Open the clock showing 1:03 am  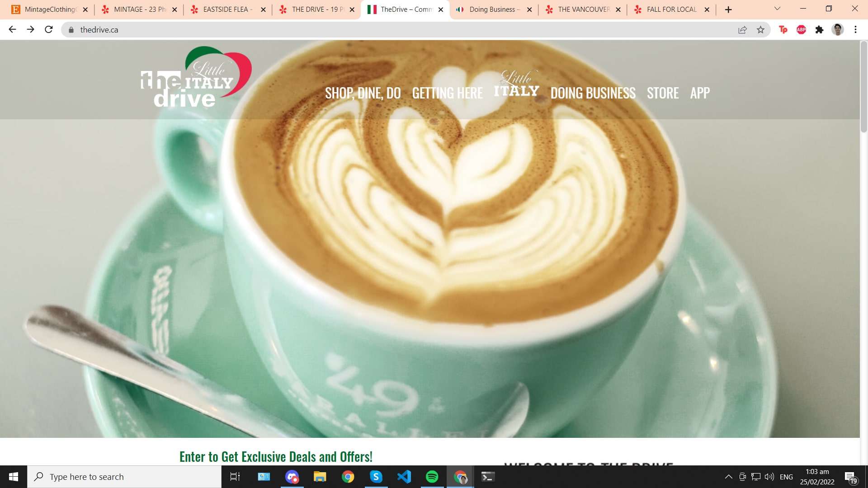click(817, 477)
